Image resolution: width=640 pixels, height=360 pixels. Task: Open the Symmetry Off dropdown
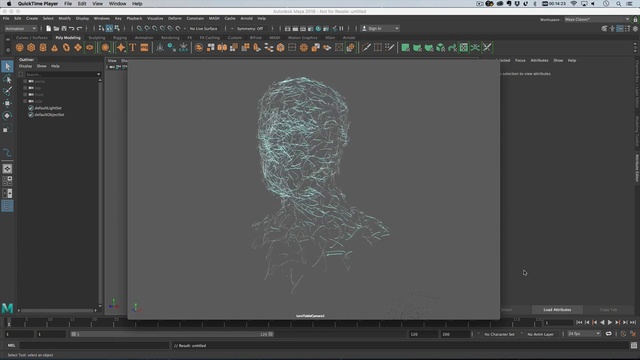(x=249, y=29)
